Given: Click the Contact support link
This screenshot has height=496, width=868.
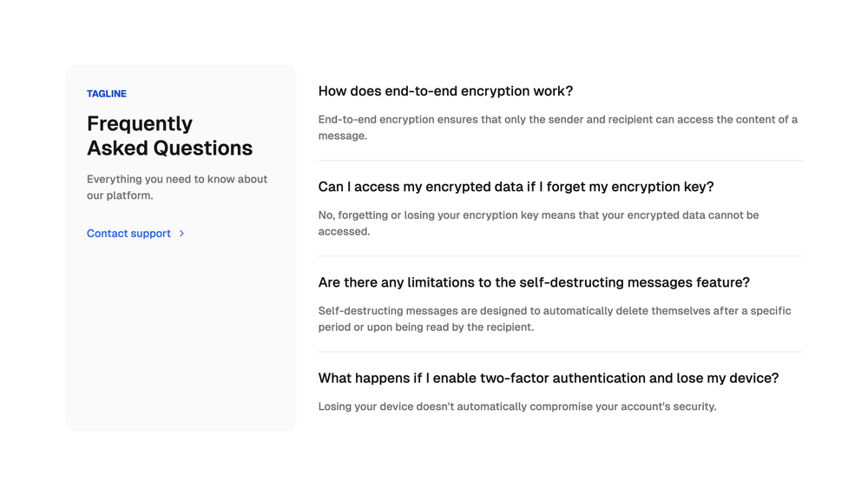Looking at the screenshot, I should coord(135,234).
